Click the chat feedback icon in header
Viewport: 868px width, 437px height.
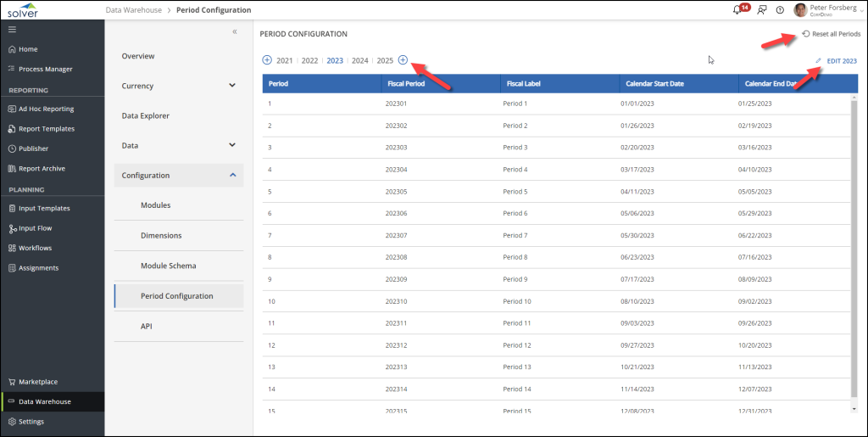click(761, 10)
